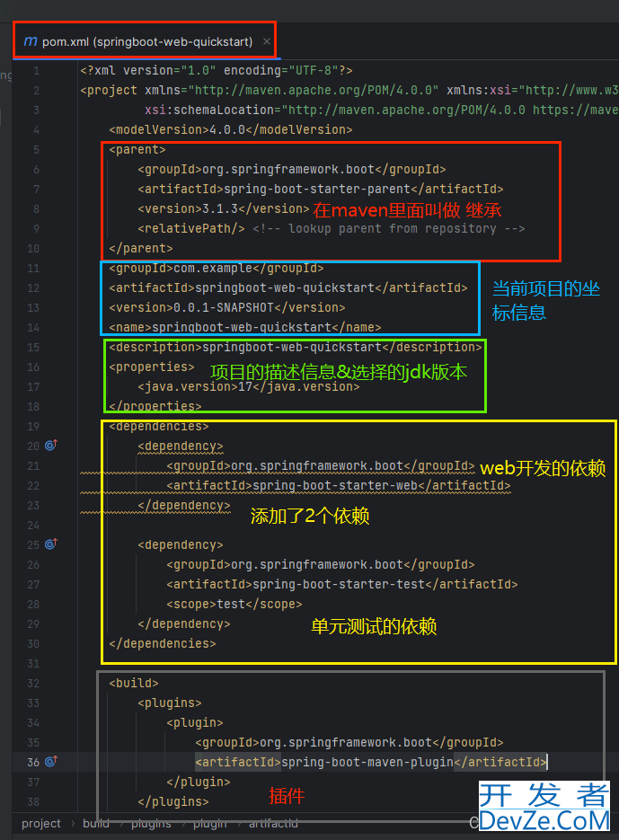Image resolution: width=619 pixels, height=840 pixels.
Task: Click the <project xmlns= line on line 2
Action: (349, 90)
